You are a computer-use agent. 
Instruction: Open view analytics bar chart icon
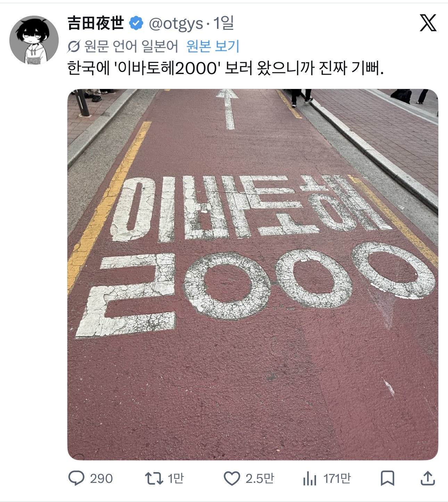tap(309, 479)
